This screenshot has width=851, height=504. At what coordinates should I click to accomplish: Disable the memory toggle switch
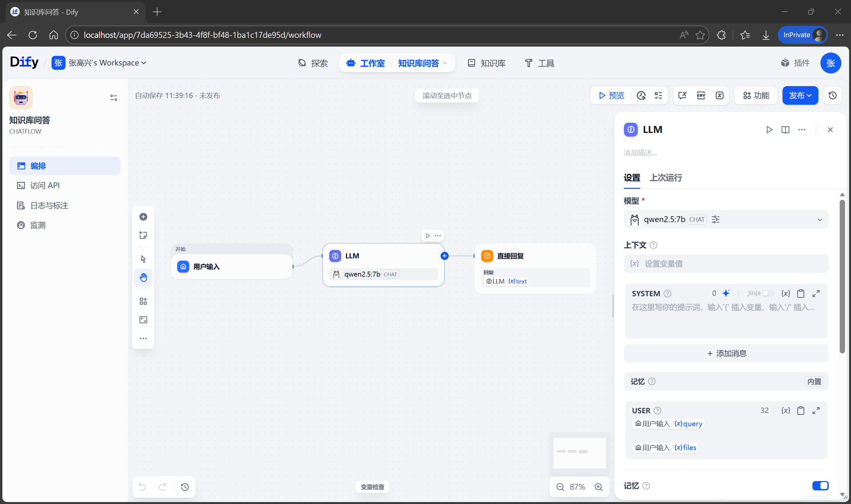coord(820,486)
